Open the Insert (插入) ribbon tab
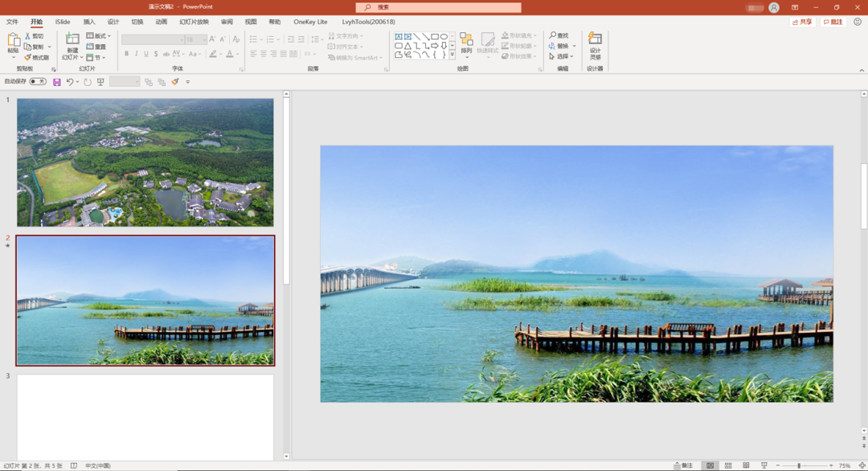The width and height of the screenshot is (868, 471). pyautogui.click(x=89, y=22)
